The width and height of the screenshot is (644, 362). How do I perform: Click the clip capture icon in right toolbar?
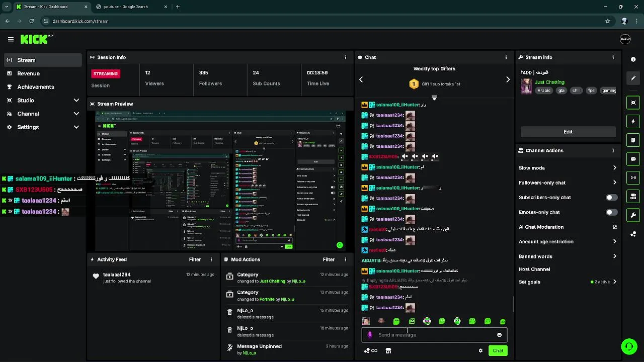(x=633, y=103)
